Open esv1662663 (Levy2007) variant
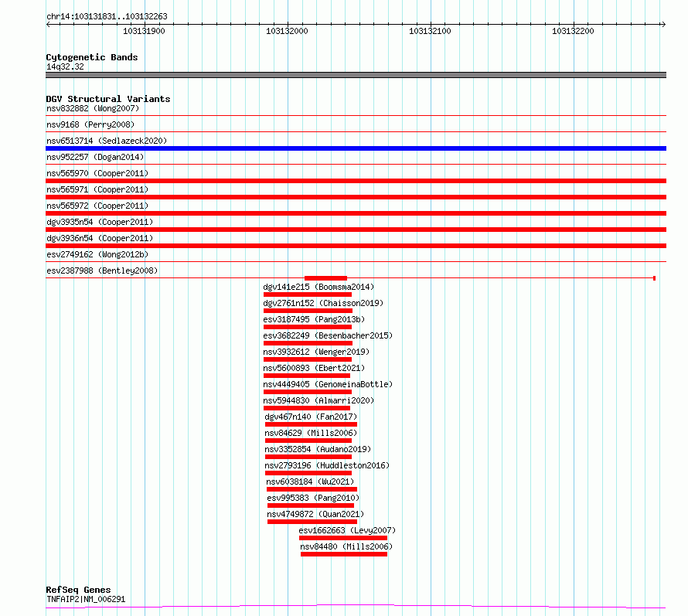The image size is (688, 616). tap(347, 530)
